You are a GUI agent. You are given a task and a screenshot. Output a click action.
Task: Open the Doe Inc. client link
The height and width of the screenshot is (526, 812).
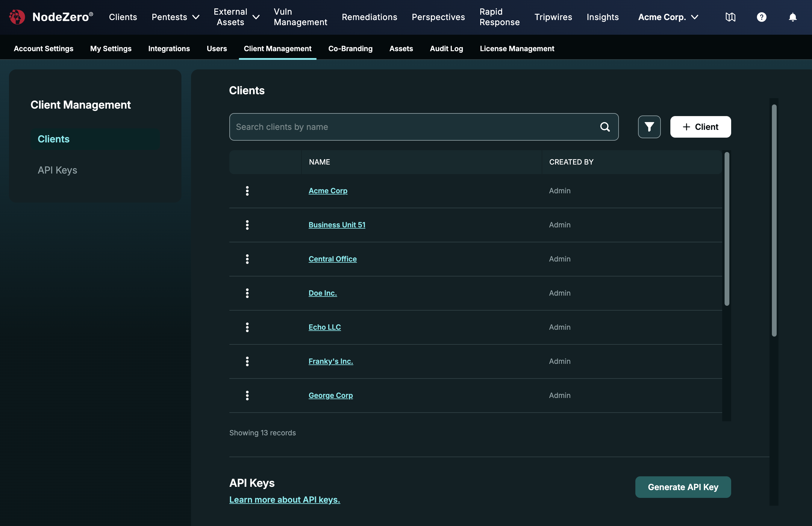(x=322, y=293)
